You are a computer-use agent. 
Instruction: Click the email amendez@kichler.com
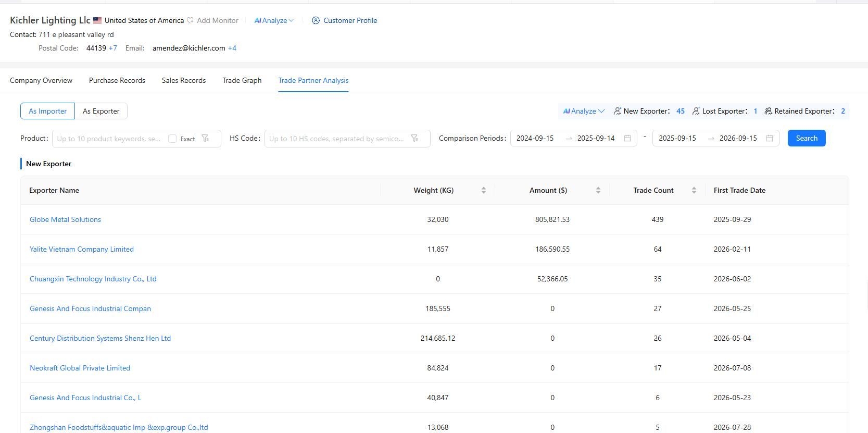coord(189,48)
